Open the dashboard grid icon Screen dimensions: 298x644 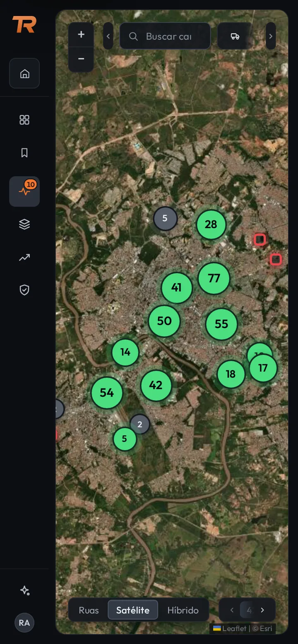coord(24,120)
